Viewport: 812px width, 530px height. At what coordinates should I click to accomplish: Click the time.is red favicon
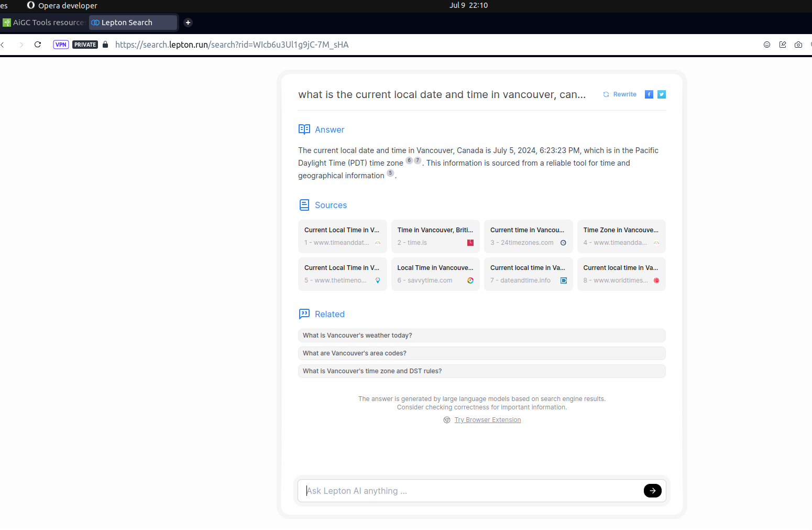tap(470, 243)
